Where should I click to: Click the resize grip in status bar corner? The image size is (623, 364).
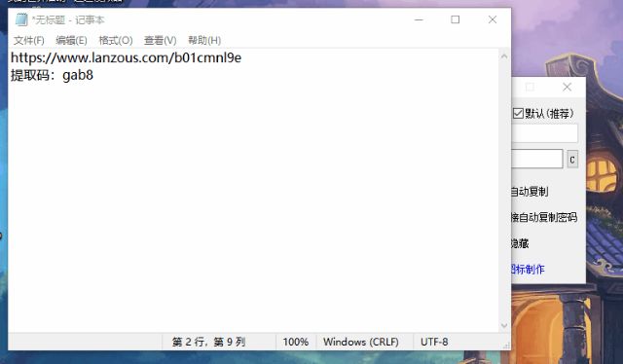pos(506,346)
